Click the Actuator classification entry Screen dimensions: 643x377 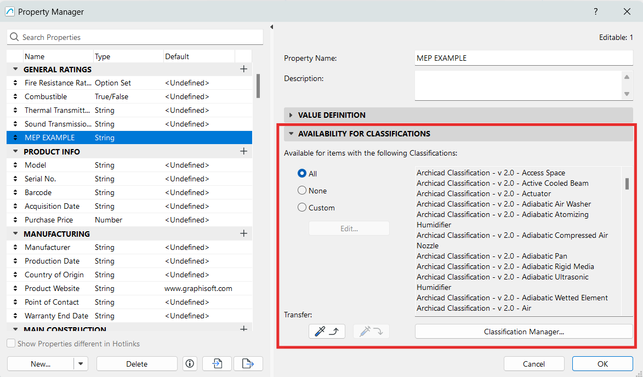tap(484, 194)
